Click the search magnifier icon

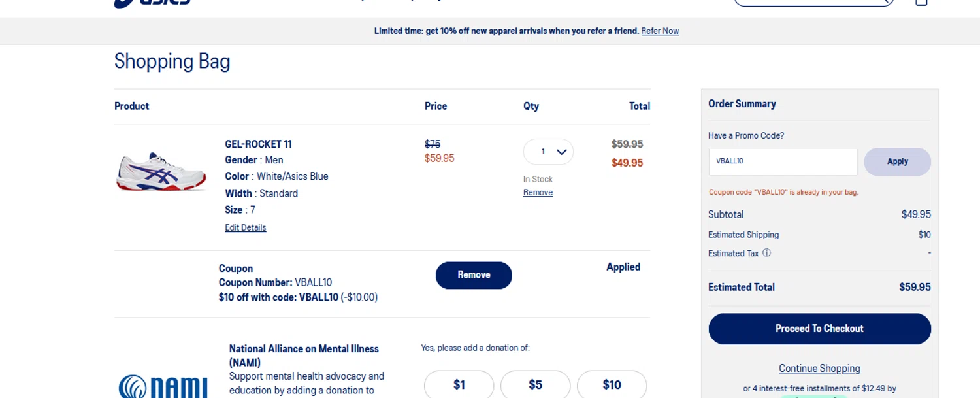pos(887,2)
